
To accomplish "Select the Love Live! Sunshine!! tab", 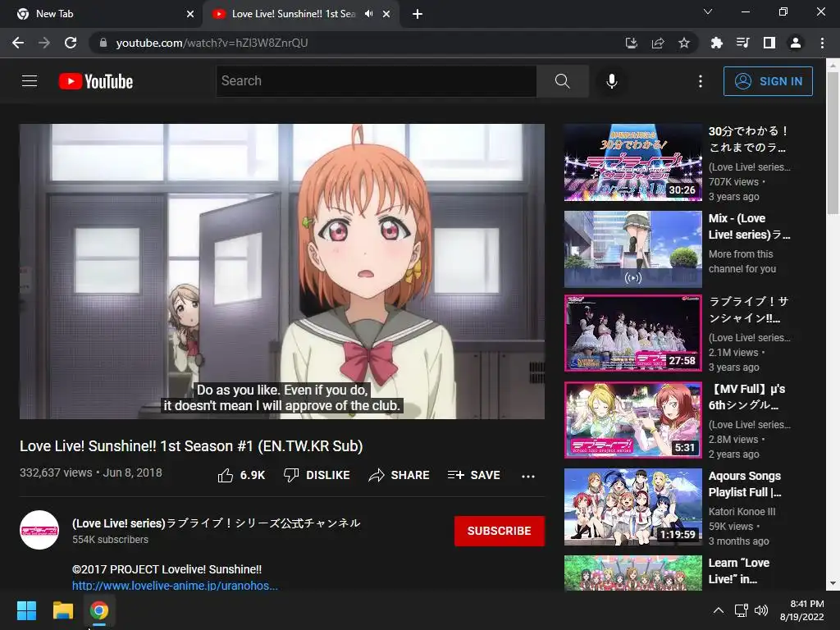I will [294, 14].
